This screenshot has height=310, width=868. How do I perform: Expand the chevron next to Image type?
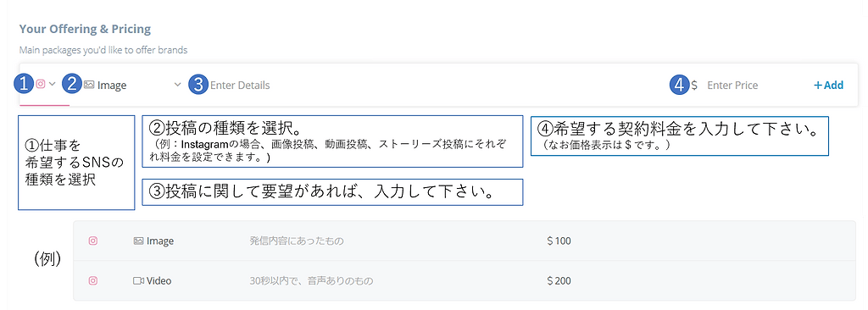177,85
